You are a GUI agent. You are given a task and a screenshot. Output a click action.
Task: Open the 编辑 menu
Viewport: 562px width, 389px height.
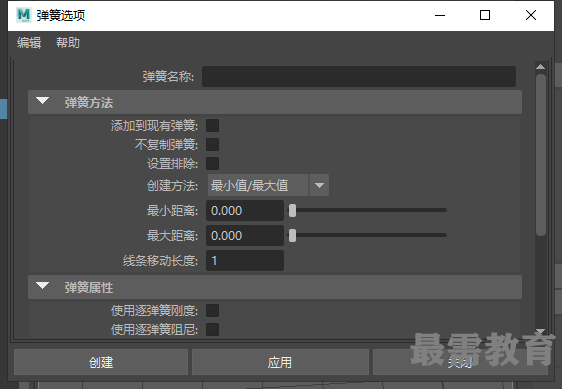29,43
